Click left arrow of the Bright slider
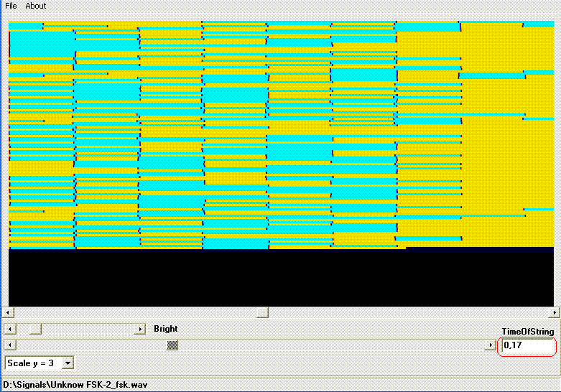Screen dimensions: 561x392 click(9, 329)
